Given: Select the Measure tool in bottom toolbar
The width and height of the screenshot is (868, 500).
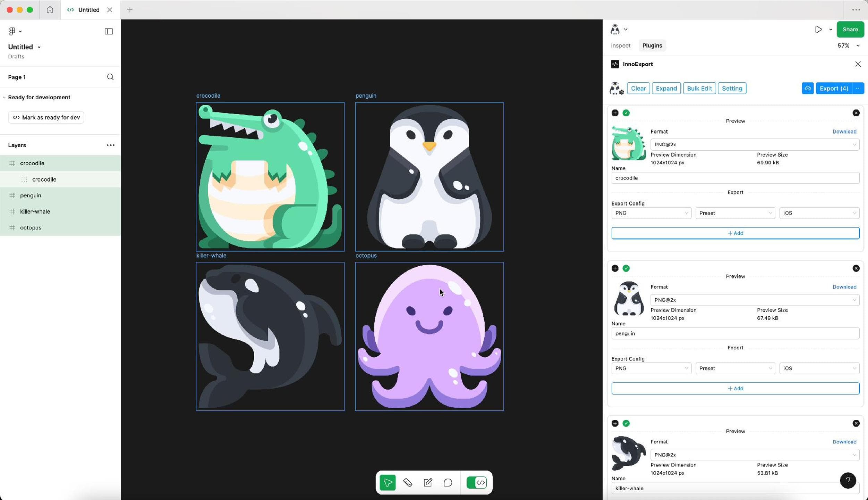Looking at the screenshot, I should click(408, 483).
